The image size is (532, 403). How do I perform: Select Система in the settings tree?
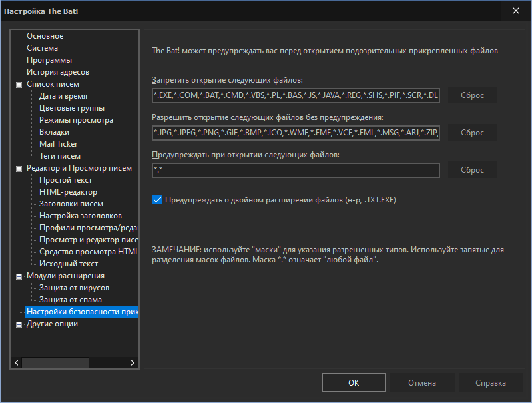tap(43, 48)
